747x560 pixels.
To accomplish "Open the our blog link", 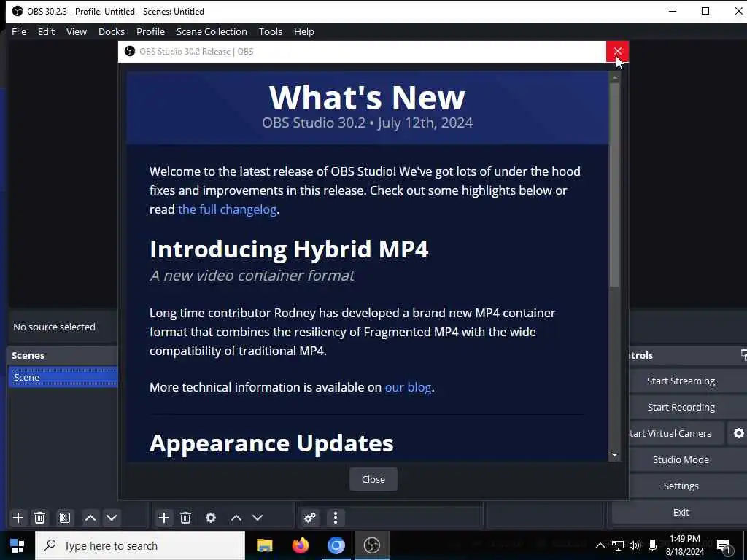I will point(408,387).
